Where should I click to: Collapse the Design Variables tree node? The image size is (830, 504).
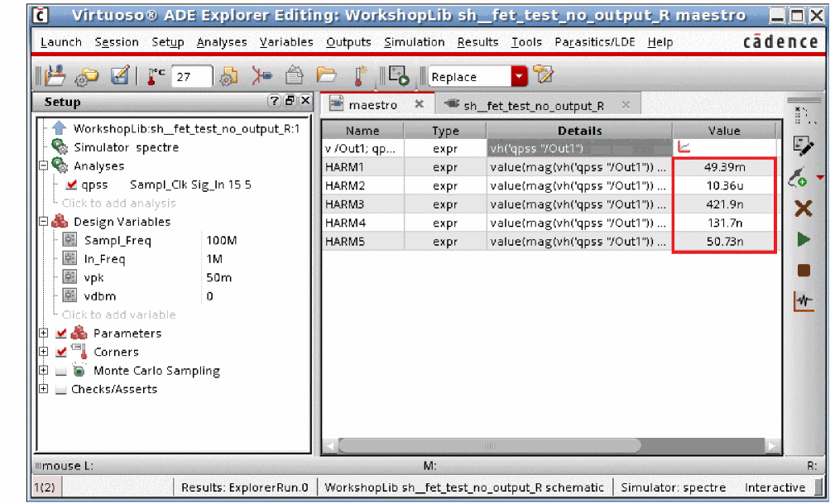point(43,222)
